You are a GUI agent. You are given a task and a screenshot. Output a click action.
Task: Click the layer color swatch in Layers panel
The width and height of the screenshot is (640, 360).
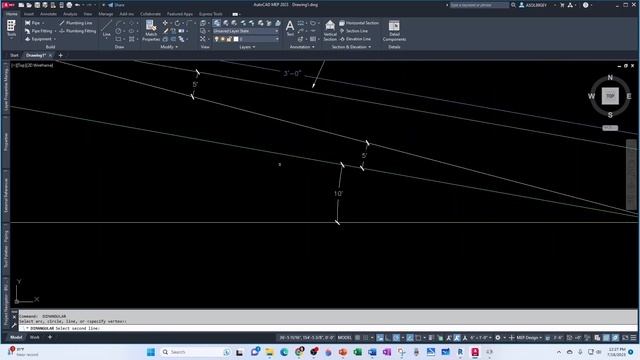pyautogui.click(x=236, y=39)
